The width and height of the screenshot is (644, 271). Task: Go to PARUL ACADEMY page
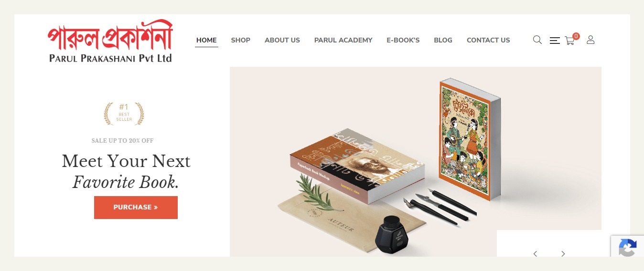pos(343,40)
